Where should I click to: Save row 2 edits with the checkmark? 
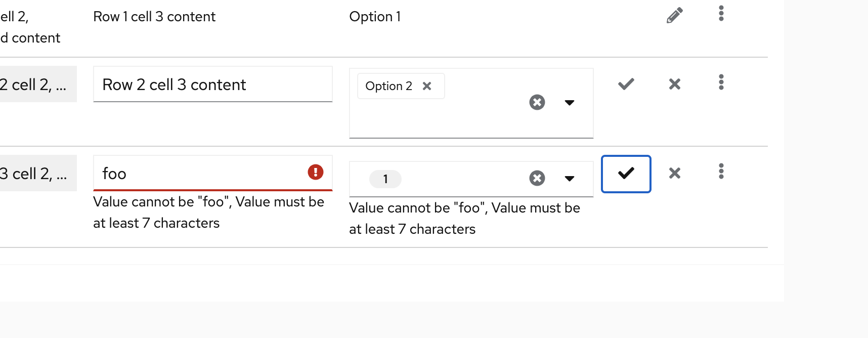tap(626, 84)
